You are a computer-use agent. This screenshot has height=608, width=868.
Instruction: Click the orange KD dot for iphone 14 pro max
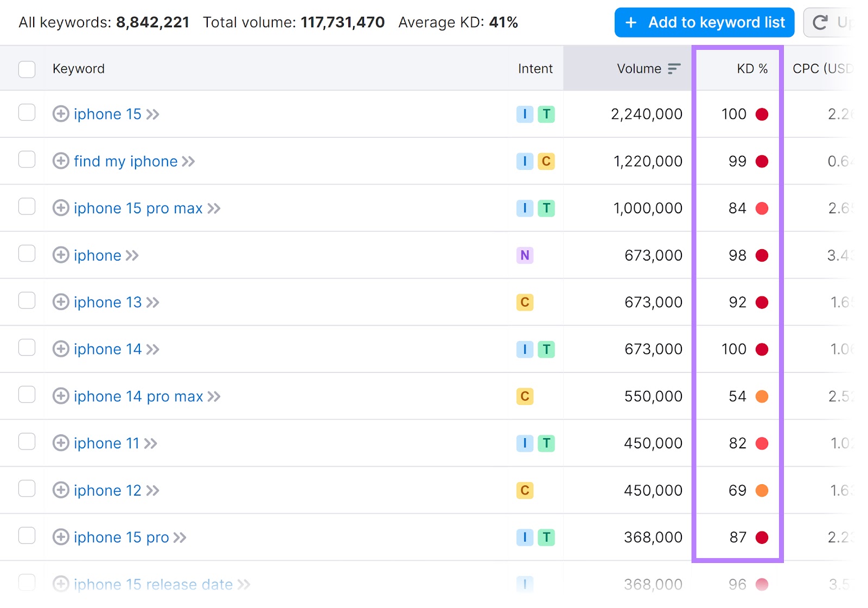coord(763,396)
